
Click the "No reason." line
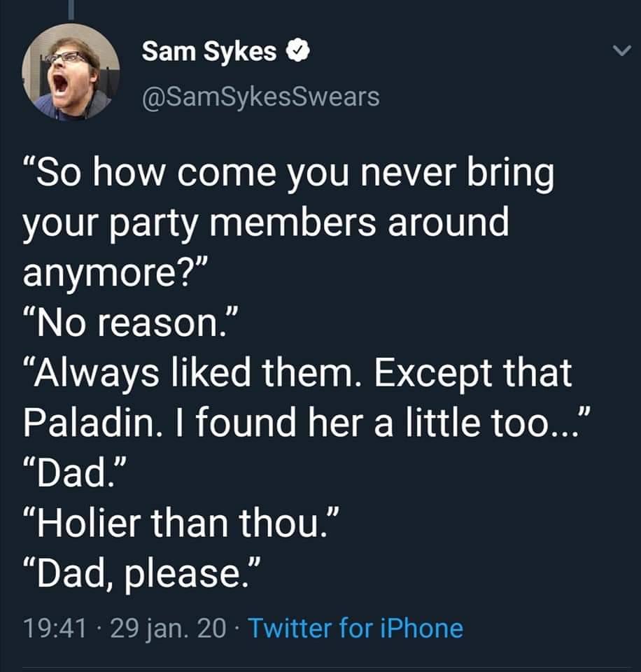coord(130,322)
